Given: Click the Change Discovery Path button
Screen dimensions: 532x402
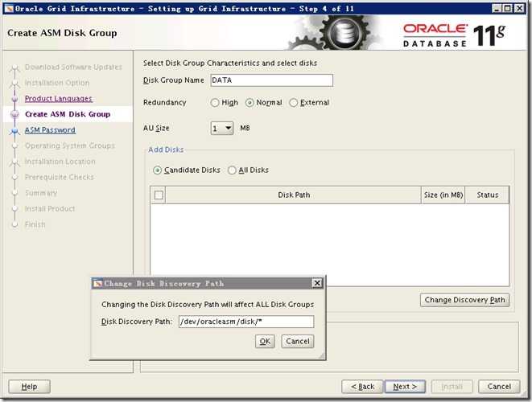Looking at the screenshot, I should point(465,300).
